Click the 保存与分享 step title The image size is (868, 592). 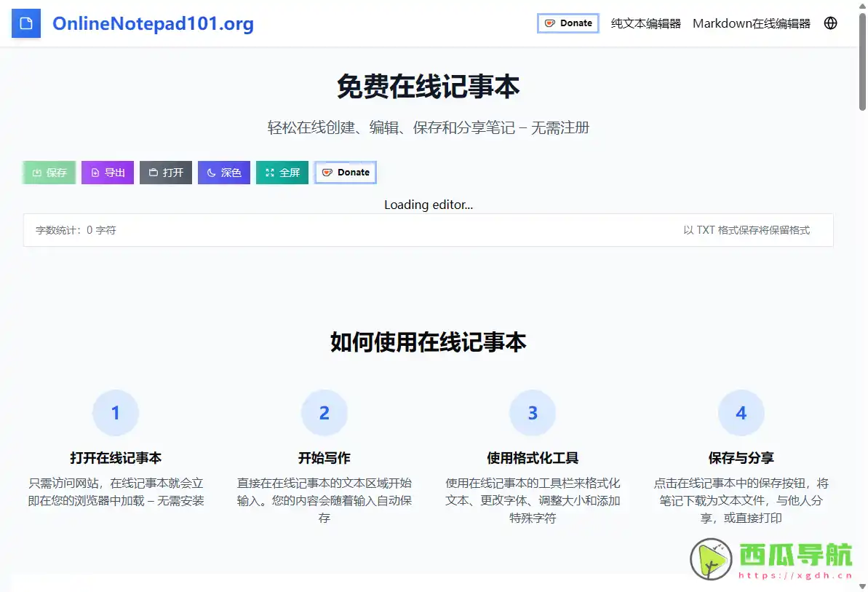point(741,458)
